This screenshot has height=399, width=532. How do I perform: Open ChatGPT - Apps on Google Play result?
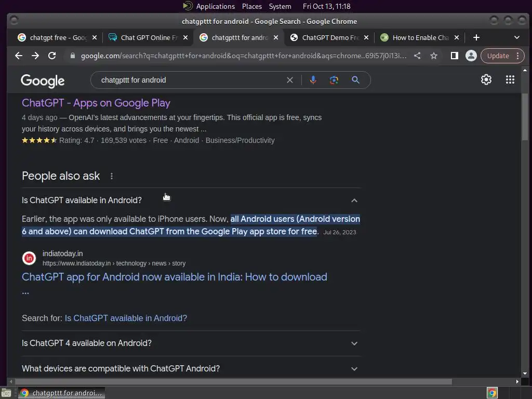96,103
